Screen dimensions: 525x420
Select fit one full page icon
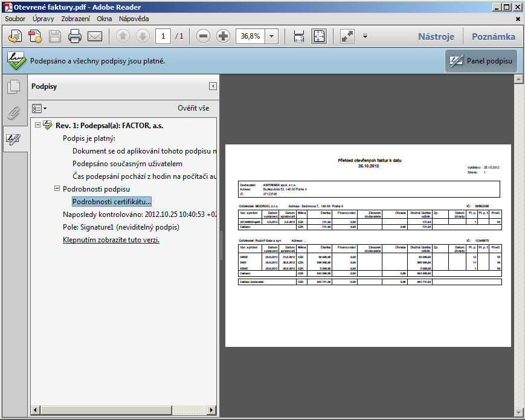coord(319,36)
